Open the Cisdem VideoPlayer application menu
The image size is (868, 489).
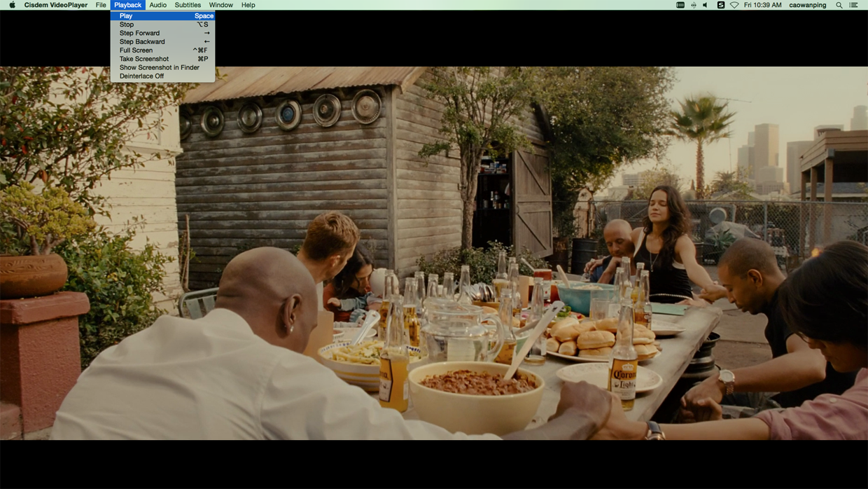(x=56, y=5)
